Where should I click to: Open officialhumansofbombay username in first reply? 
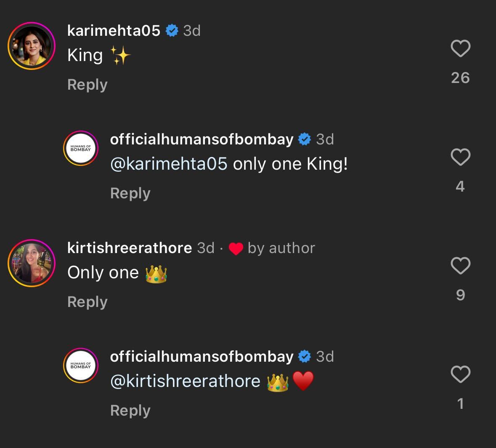(x=202, y=139)
